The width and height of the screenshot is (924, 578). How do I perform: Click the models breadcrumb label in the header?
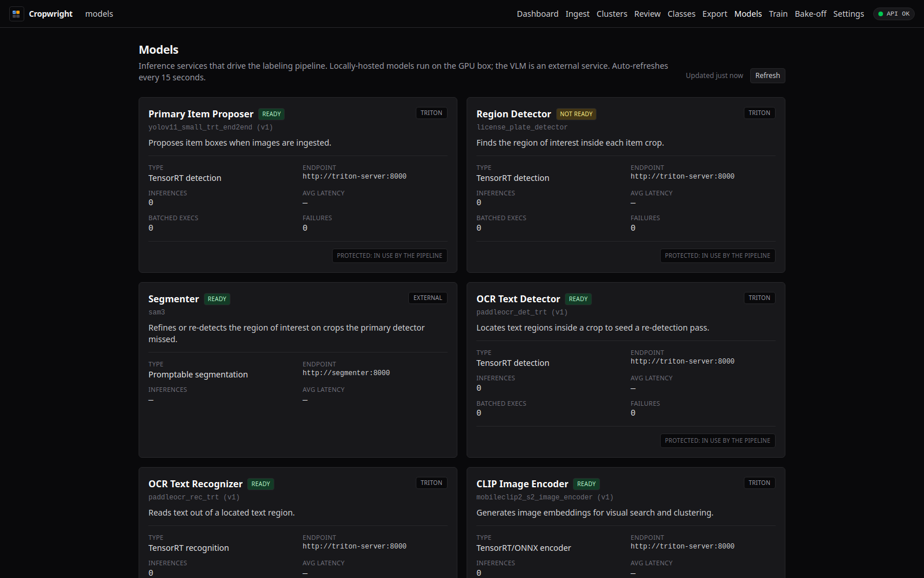[x=99, y=14]
